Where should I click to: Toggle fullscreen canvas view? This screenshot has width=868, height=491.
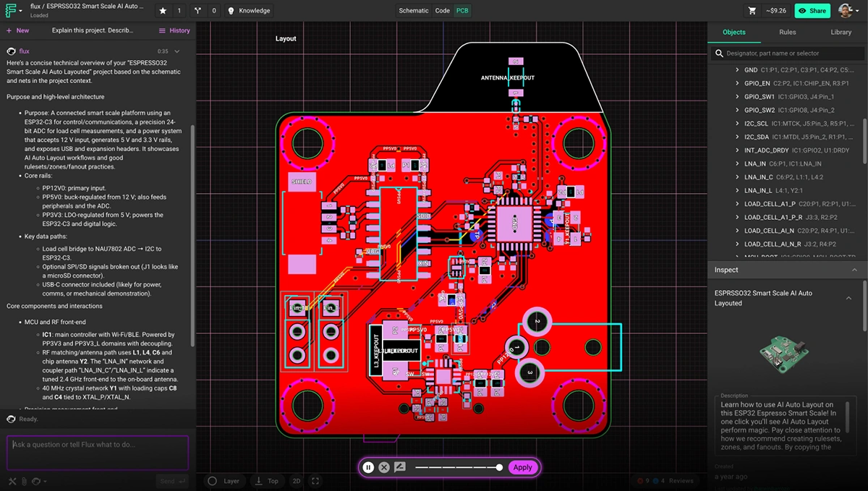[x=315, y=480]
